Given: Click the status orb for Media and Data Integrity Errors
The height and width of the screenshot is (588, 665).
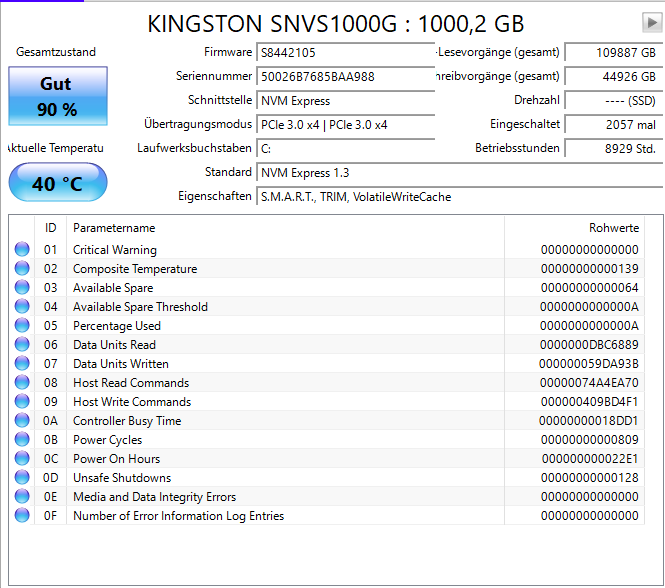Looking at the screenshot, I should (x=22, y=496).
